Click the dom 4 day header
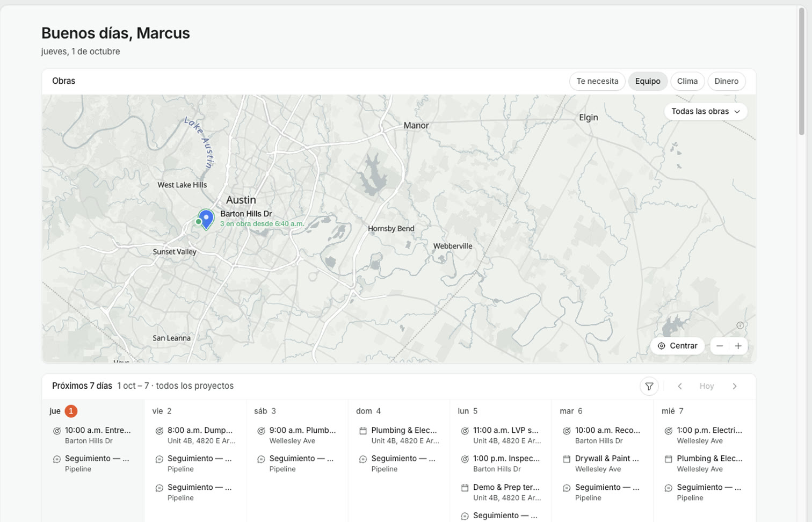The height and width of the screenshot is (522, 812). pyautogui.click(x=368, y=411)
